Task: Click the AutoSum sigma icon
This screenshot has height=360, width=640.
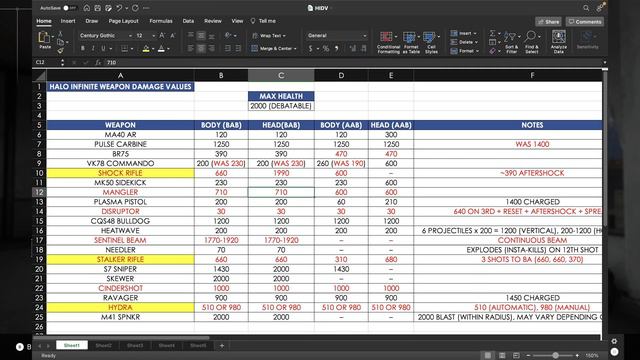Action: click(492, 33)
